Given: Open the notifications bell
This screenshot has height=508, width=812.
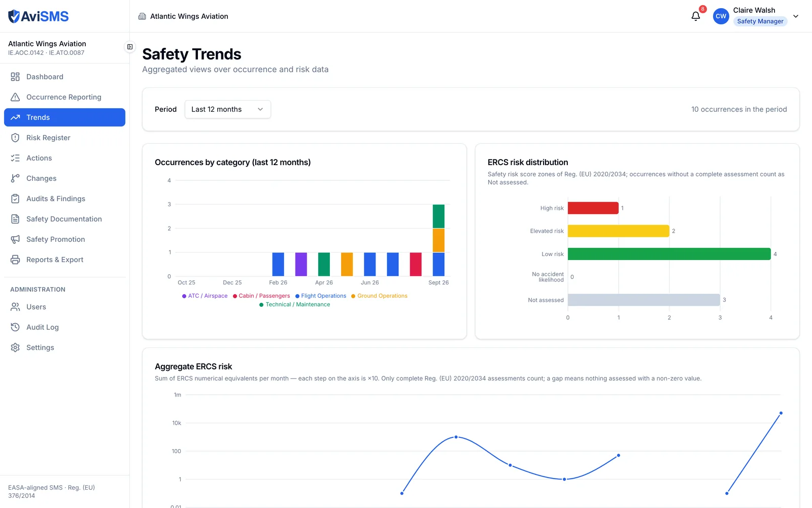Looking at the screenshot, I should click(696, 16).
